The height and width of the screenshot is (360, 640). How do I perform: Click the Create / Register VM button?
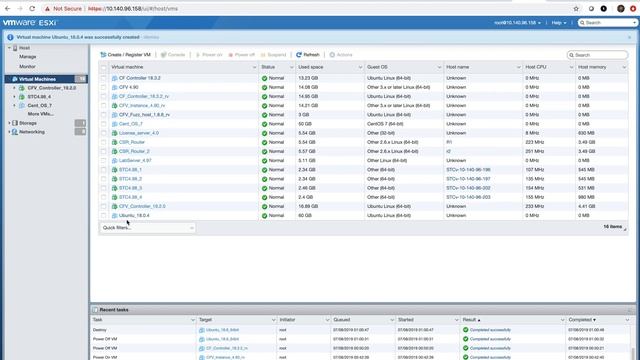126,55
